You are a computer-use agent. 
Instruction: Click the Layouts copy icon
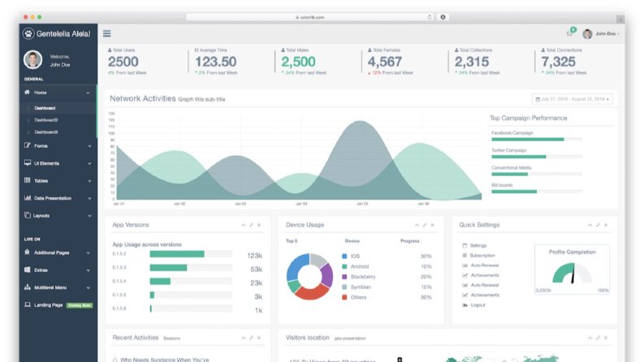point(27,215)
